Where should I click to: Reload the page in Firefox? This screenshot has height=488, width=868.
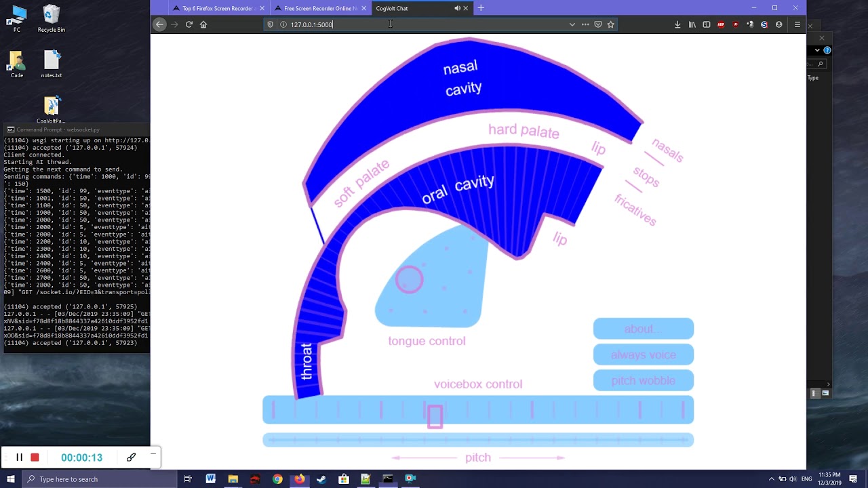click(189, 24)
